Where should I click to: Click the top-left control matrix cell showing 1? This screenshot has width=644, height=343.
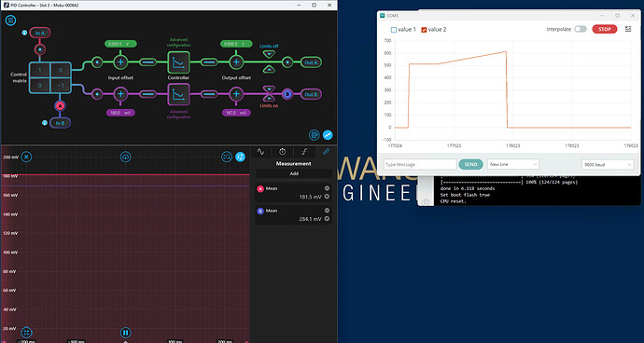coord(40,70)
